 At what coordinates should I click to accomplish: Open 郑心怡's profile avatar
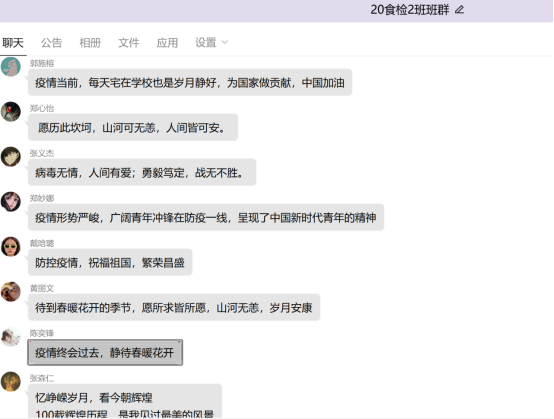11,112
